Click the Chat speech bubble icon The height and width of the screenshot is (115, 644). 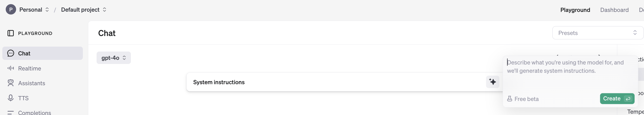(11, 53)
